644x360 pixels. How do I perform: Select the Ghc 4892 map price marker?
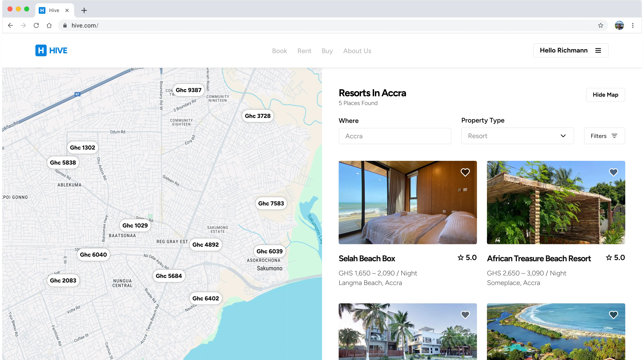[x=206, y=244]
